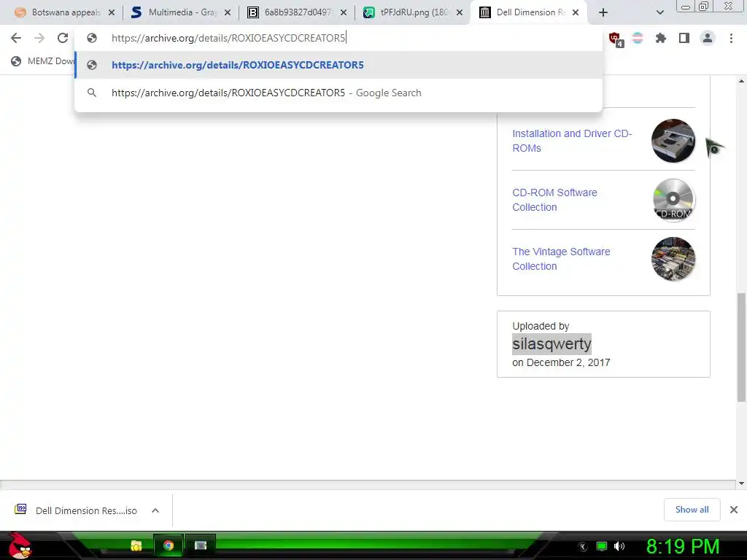Open the tab search chevron

click(659, 12)
